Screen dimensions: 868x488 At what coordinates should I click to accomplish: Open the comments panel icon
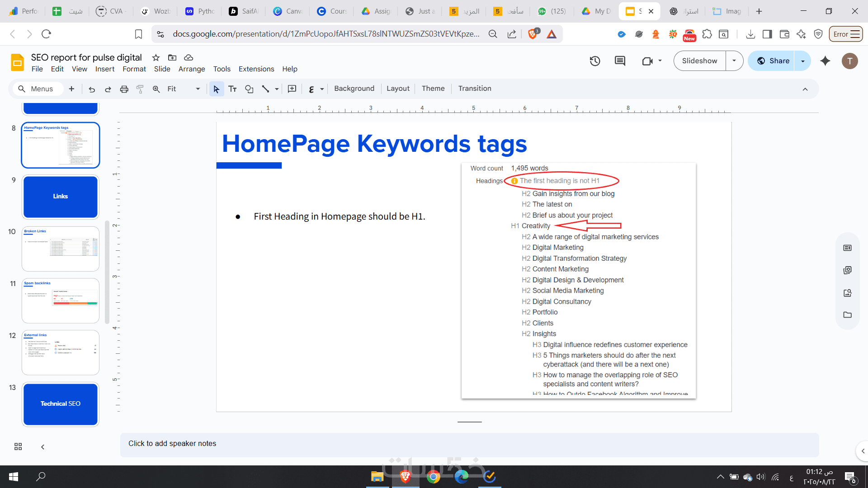[x=620, y=61]
